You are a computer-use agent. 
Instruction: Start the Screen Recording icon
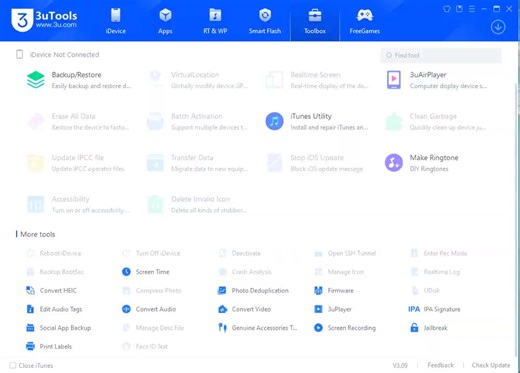[318, 328]
